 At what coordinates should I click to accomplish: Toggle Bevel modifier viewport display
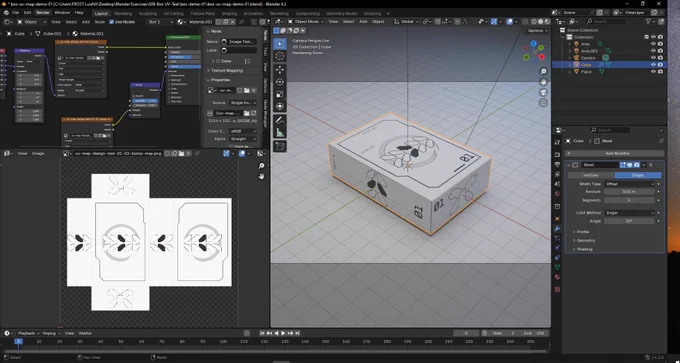point(630,165)
